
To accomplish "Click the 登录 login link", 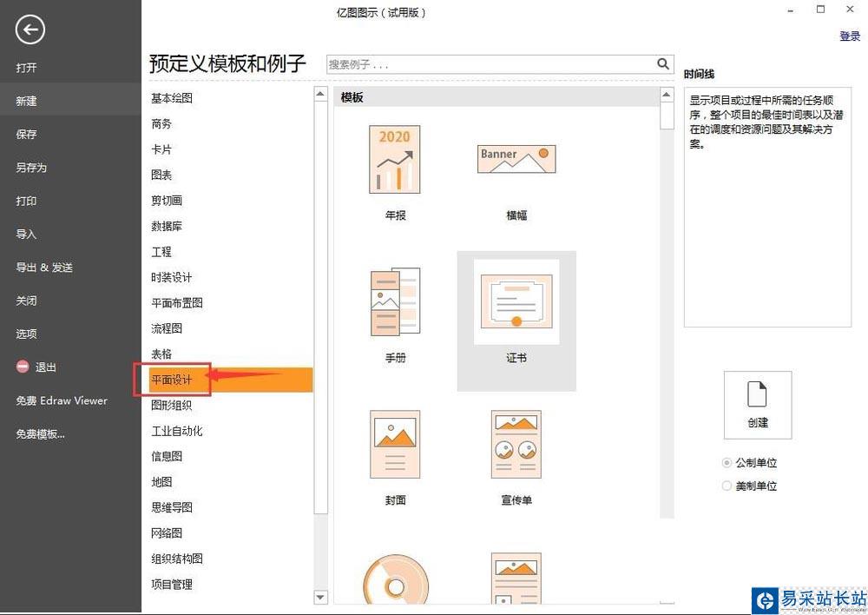I will (x=850, y=36).
